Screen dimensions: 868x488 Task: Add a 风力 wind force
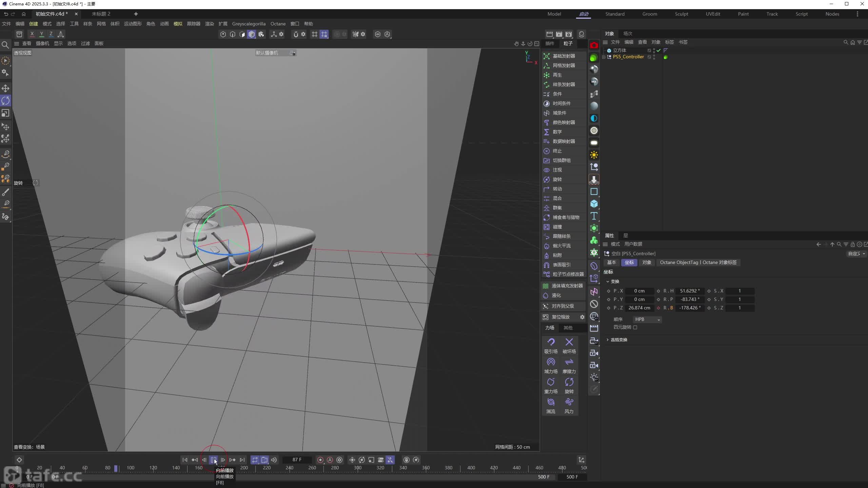tap(569, 405)
